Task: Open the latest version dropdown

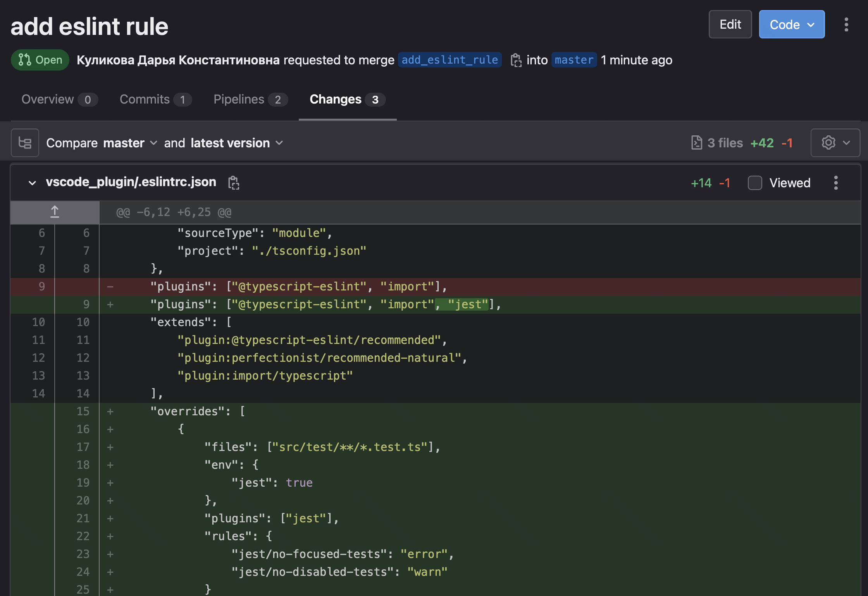Action: (237, 143)
